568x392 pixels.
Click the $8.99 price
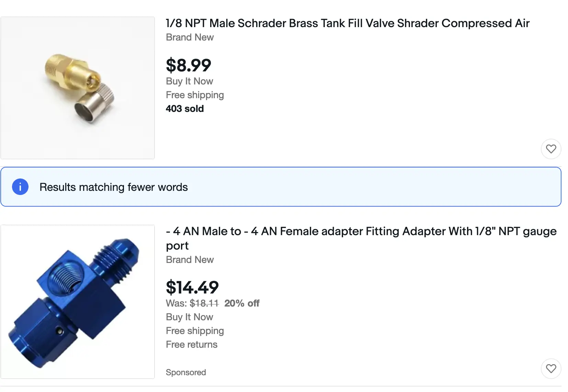[x=189, y=65]
